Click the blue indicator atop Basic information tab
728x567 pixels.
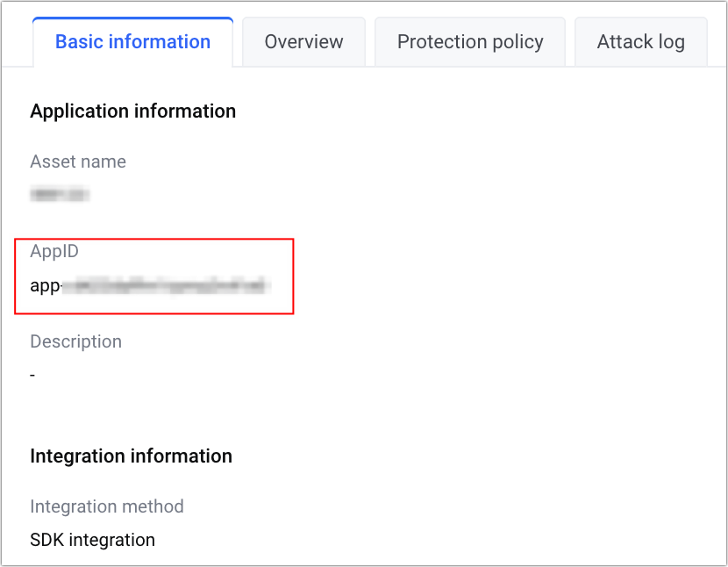tap(132, 18)
